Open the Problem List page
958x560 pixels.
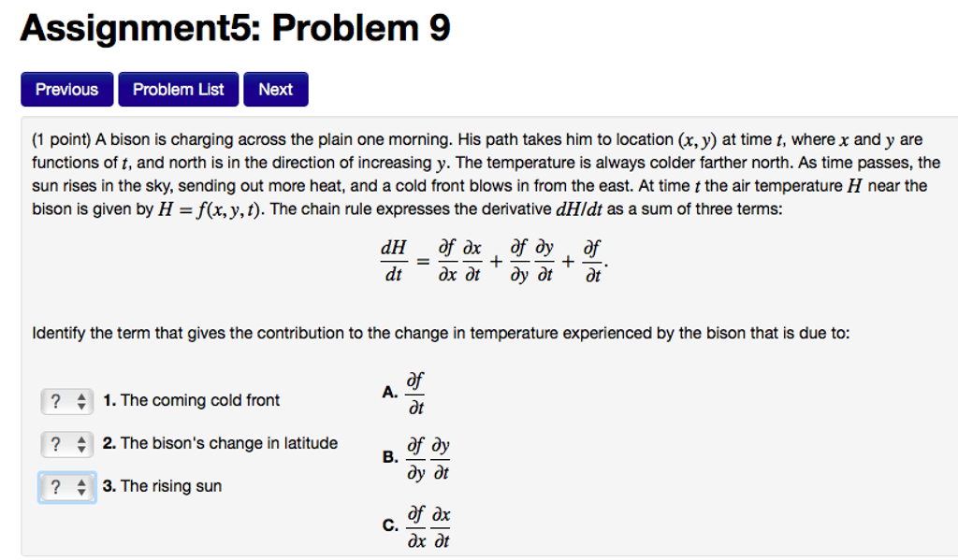tap(178, 89)
